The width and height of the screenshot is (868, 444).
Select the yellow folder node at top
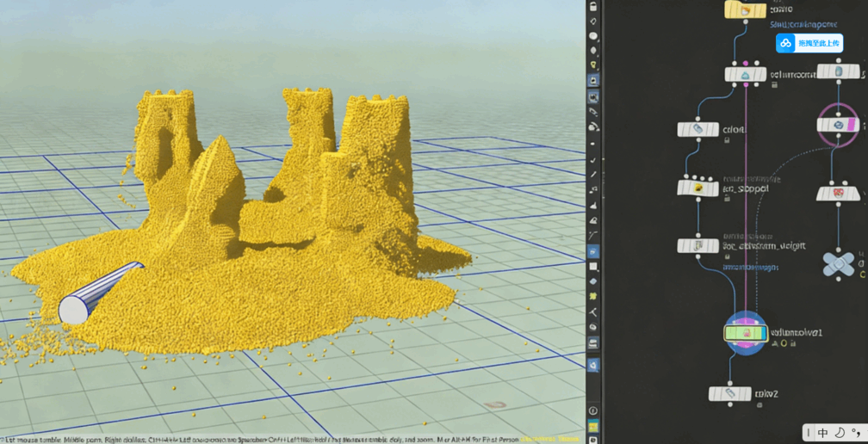click(x=745, y=10)
